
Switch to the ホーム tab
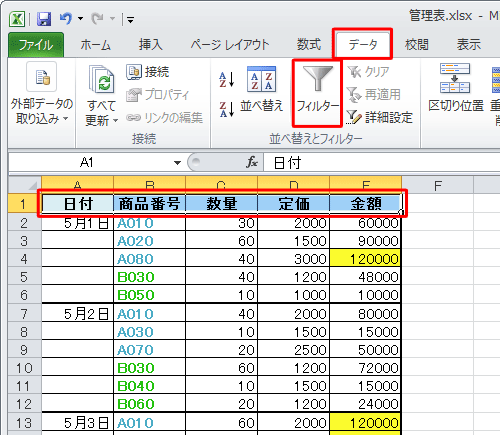coord(95,45)
